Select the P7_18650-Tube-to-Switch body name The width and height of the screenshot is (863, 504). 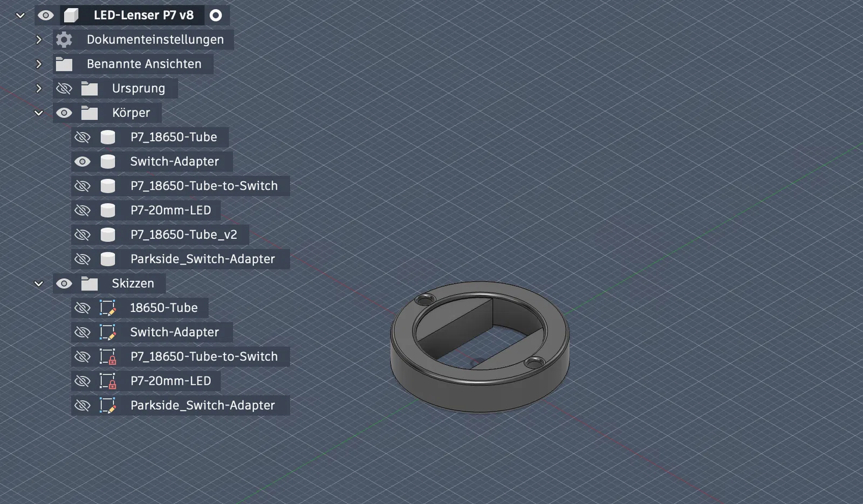coord(204,186)
